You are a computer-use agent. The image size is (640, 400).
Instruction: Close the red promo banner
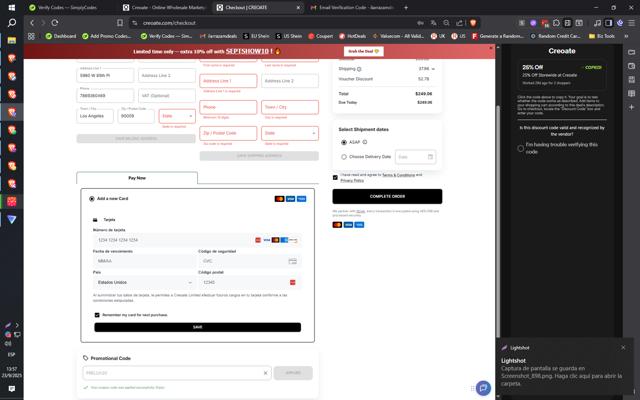[491, 48]
